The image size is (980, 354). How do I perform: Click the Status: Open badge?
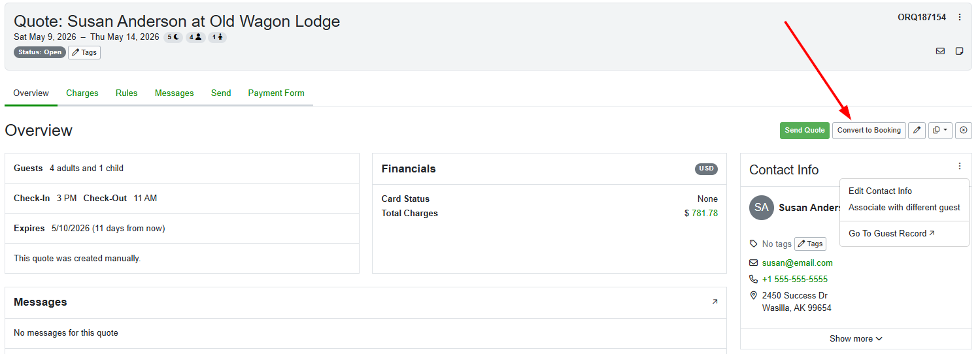(x=40, y=52)
